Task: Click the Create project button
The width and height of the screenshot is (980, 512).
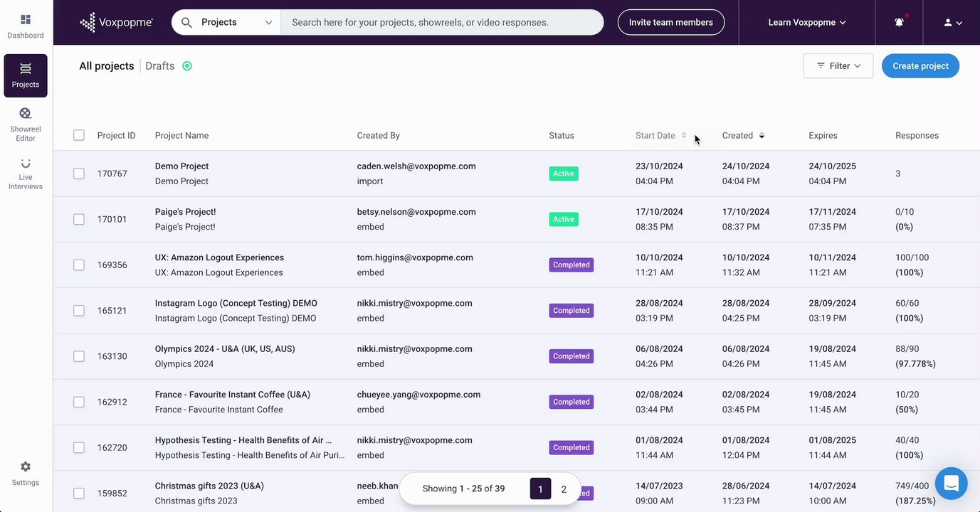Action: [x=920, y=66]
